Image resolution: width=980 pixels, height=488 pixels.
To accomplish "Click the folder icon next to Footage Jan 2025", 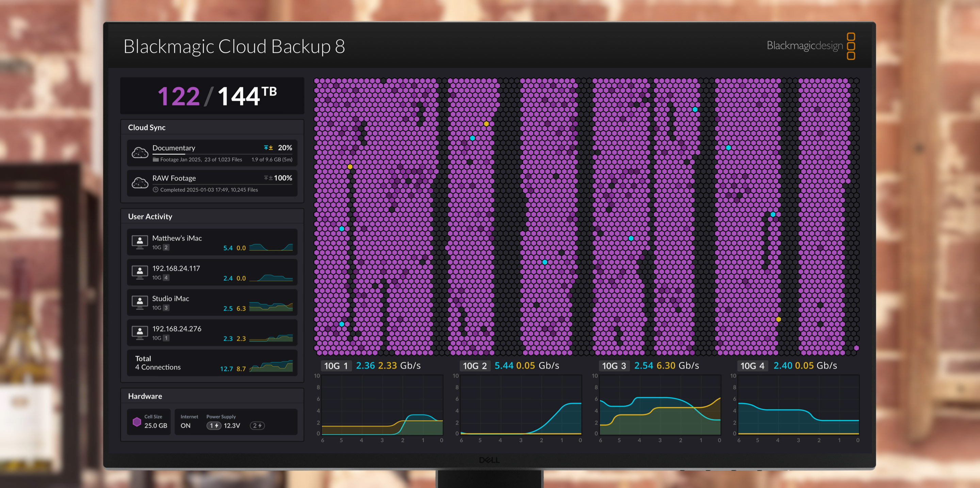I will 155,159.
